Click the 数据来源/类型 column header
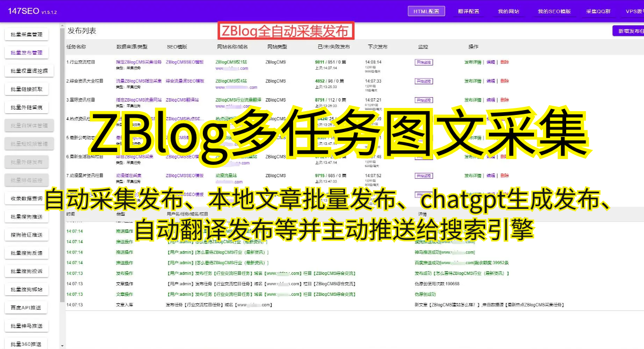Image resolution: width=644 pixels, height=349 pixels. 131,47
